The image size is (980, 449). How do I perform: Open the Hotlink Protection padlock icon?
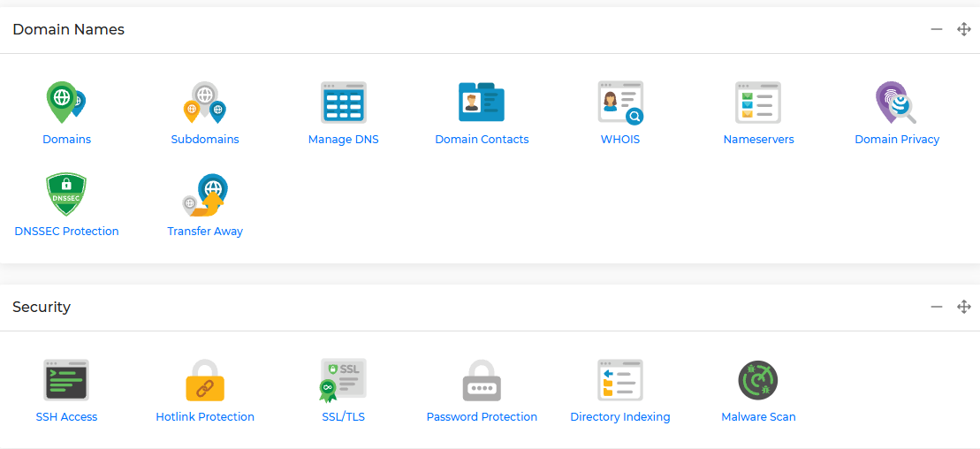[x=204, y=379]
